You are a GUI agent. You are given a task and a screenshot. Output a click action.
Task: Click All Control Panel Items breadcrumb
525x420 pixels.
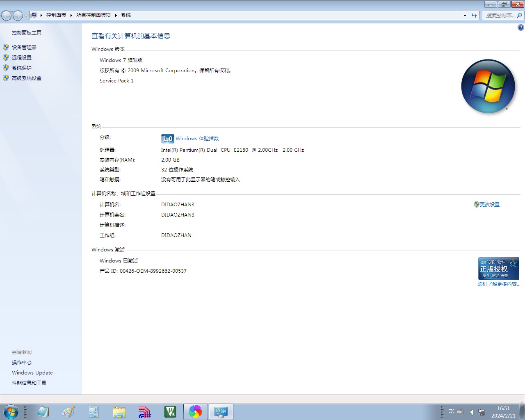(94, 15)
